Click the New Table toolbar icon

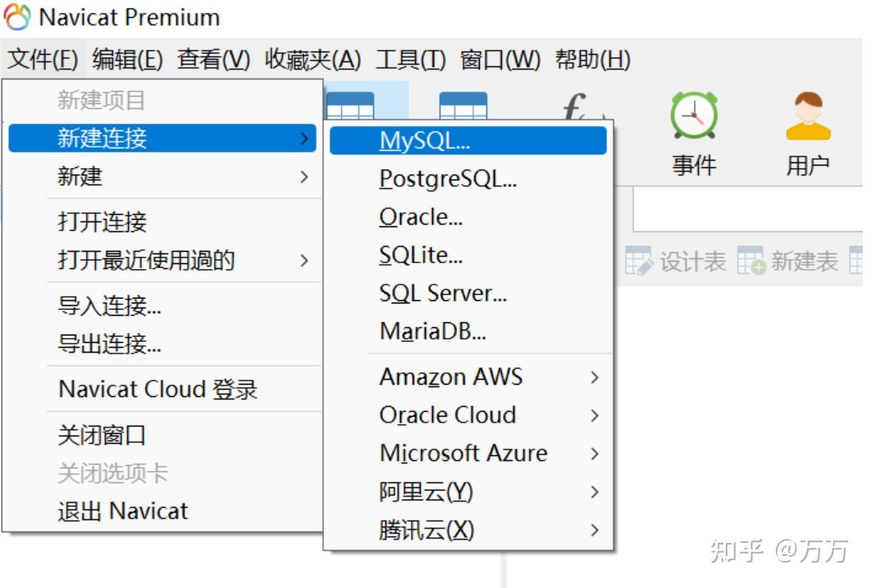click(750, 262)
